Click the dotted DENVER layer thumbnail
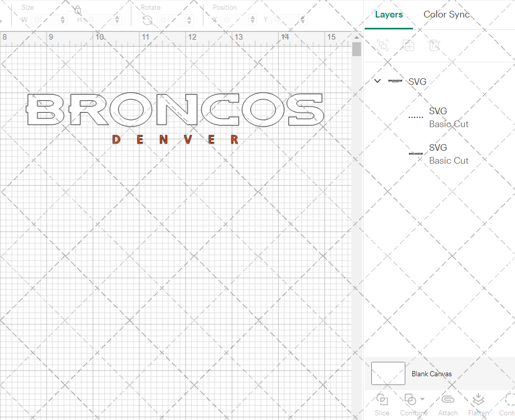The image size is (515, 420). (x=416, y=117)
